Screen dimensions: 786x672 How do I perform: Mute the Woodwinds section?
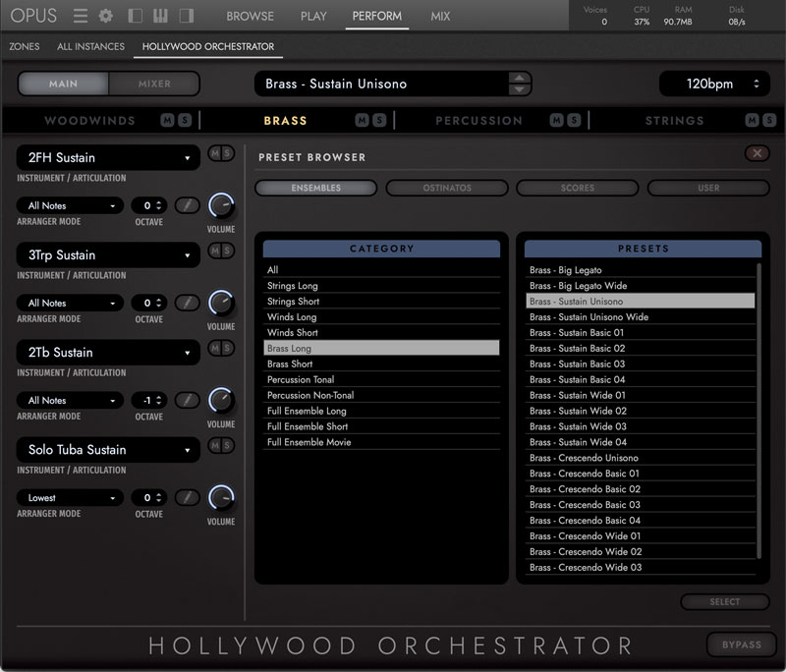168,120
